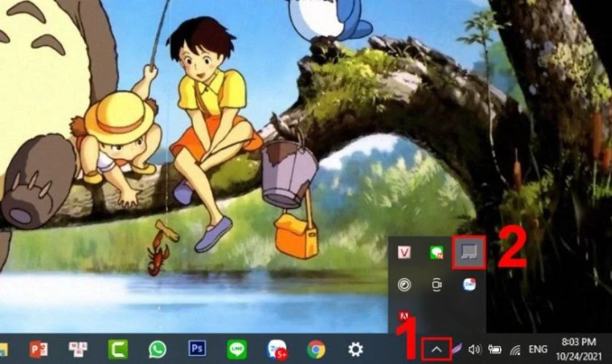
Task: Open the volume speaker control
Action: [x=475, y=350]
